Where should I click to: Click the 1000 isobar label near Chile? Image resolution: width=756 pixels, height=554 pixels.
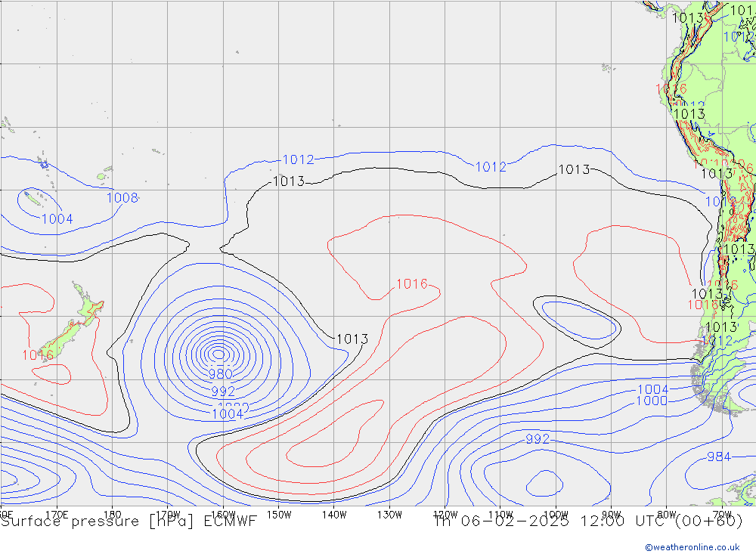pos(652,401)
